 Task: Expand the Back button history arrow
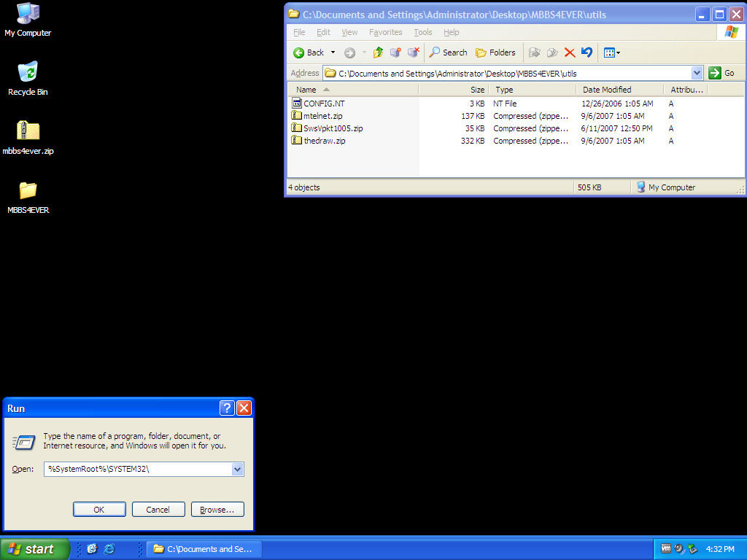coord(333,52)
